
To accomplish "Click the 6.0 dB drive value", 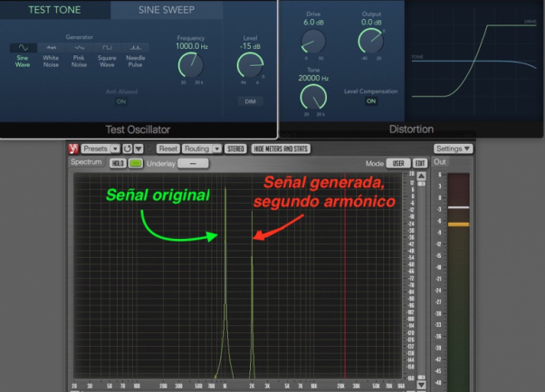I will pyautogui.click(x=313, y=23).
